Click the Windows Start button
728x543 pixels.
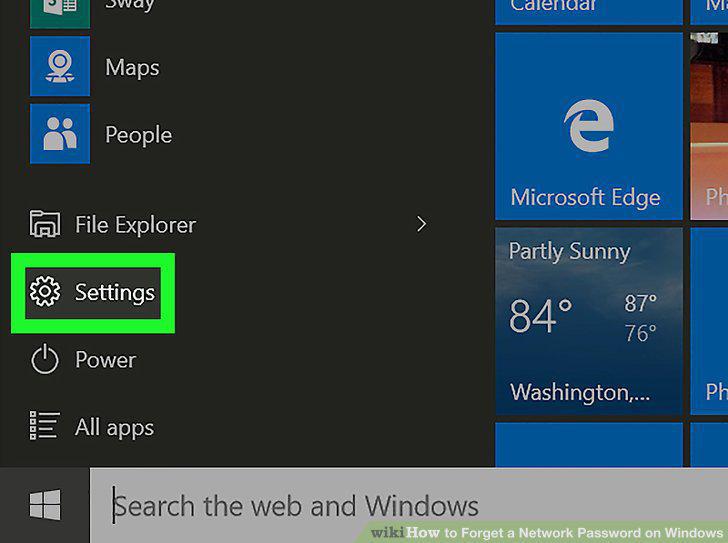tap(45, 504)
